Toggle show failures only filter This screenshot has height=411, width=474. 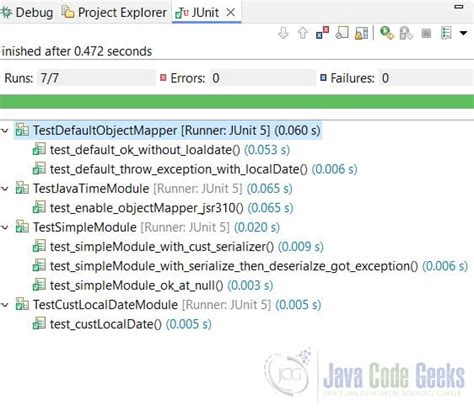click(x=322, y=33)
